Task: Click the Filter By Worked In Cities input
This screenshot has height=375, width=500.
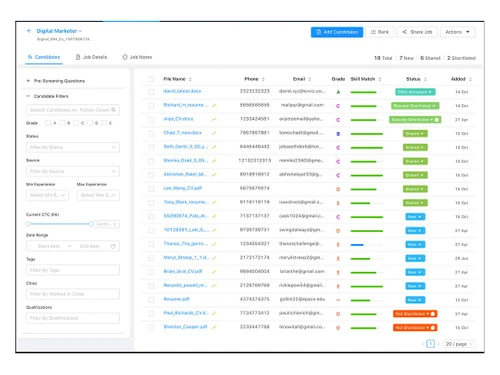Action: click(x=73, y=294)
